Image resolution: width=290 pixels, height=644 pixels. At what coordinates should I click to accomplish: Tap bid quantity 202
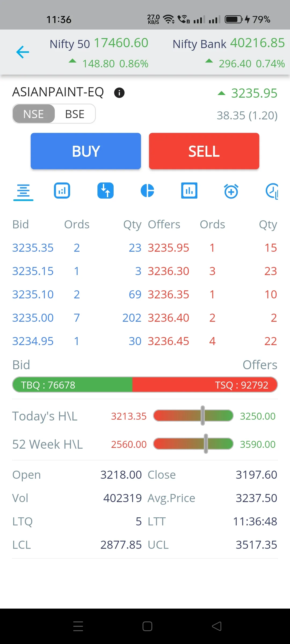(x=132, y=318)
